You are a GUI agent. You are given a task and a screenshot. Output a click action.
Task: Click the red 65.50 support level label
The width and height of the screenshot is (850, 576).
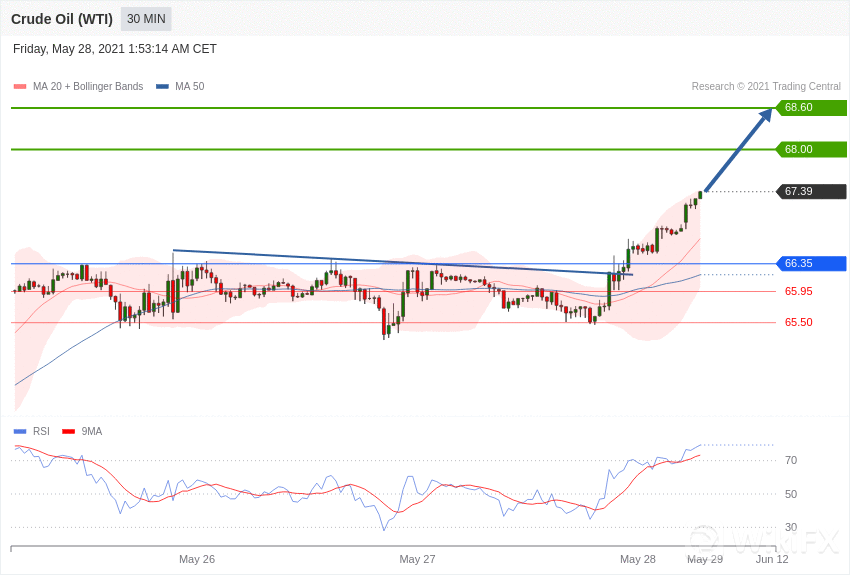coord(798,323)
